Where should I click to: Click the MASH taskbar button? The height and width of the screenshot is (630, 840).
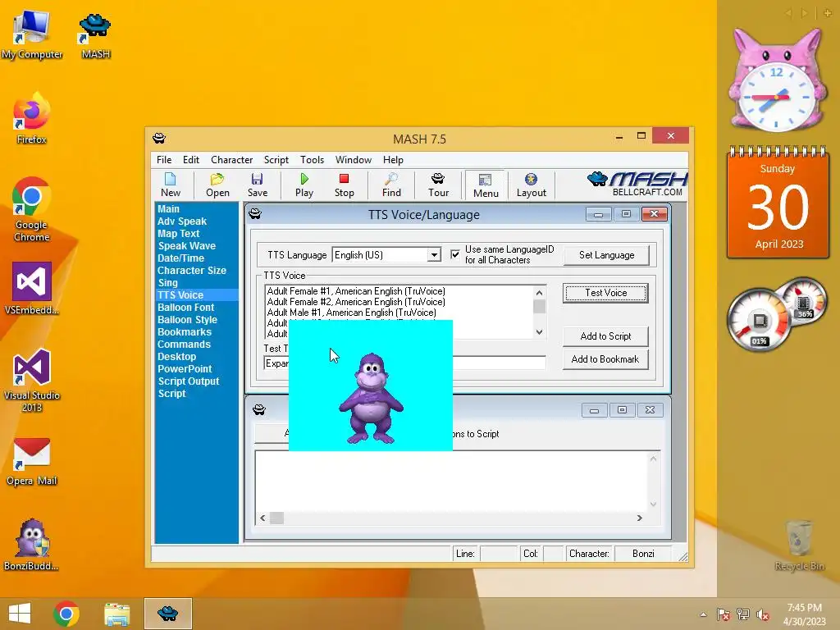[x=167, y=614]
